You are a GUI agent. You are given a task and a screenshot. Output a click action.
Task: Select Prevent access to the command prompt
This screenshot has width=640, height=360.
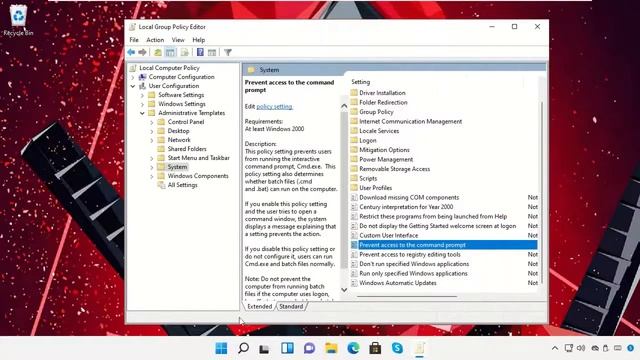point(412,245)
